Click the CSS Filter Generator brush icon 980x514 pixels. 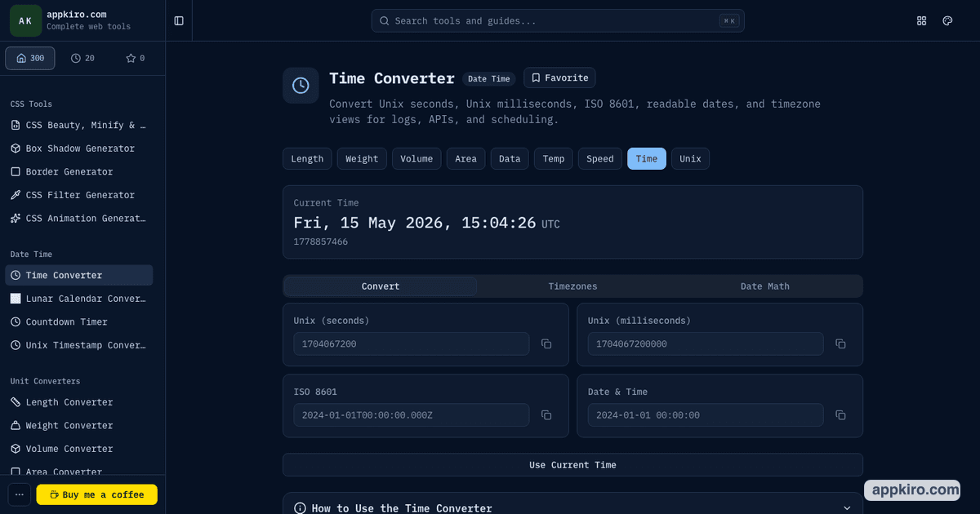[x=16, y=195]
